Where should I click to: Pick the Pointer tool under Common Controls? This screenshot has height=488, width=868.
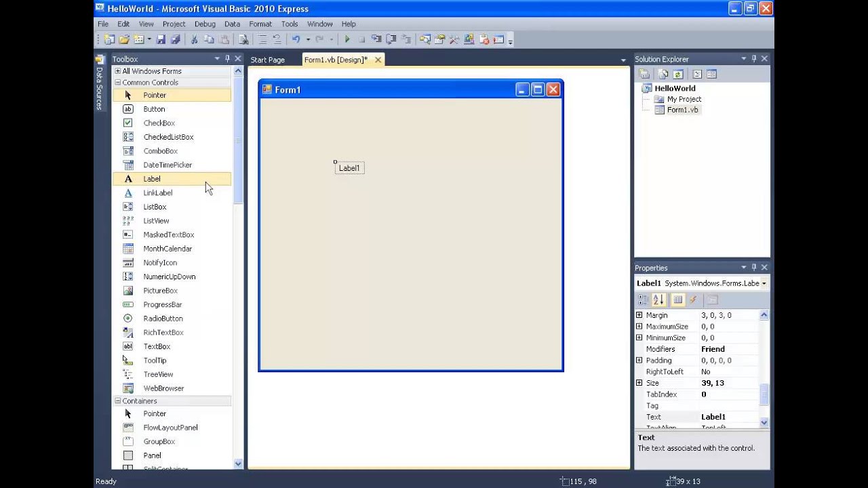tap(172, 95)
